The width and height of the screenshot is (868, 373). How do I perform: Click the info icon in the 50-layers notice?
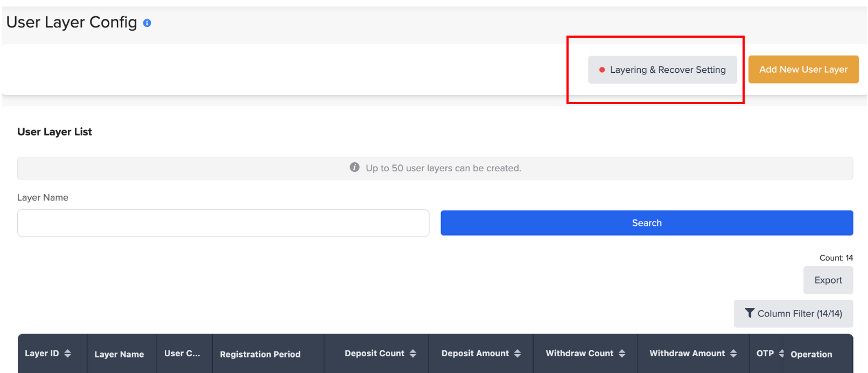pyautogui.click(x=354, y=168)
